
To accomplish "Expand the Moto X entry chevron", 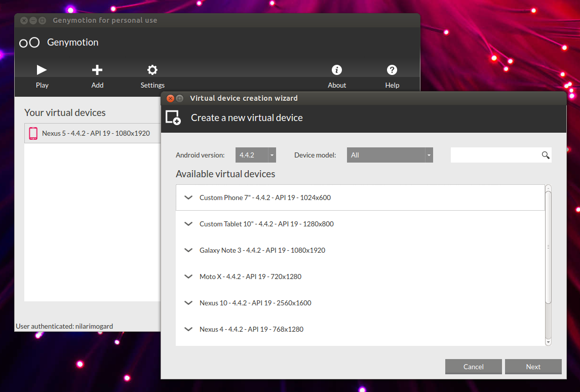I will 188,277.
